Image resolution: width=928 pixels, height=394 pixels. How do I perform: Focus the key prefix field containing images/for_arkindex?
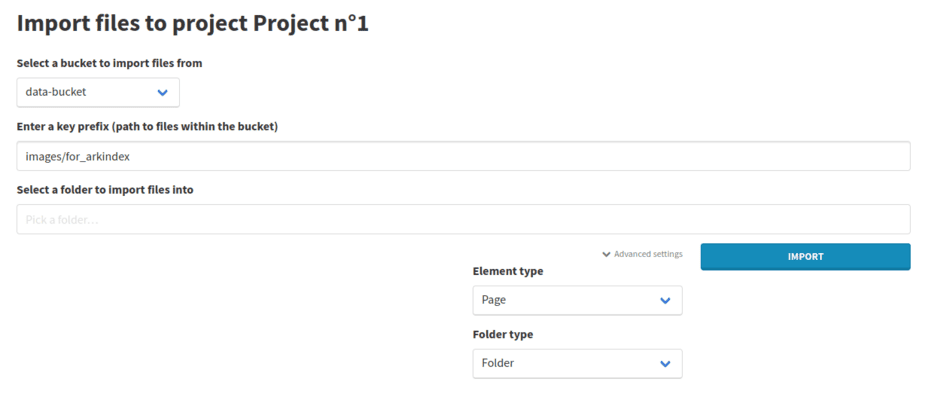(463, 156)
